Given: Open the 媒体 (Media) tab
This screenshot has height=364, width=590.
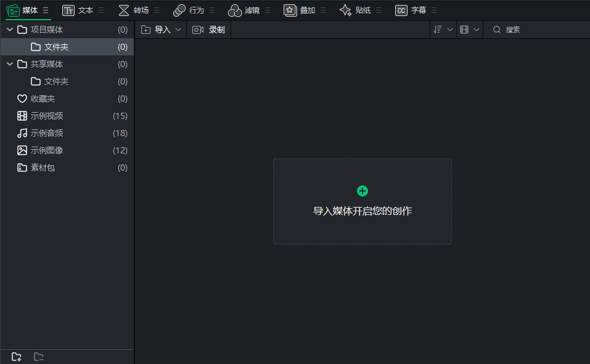Looking at the screenshot, I should tap(22, 10).
